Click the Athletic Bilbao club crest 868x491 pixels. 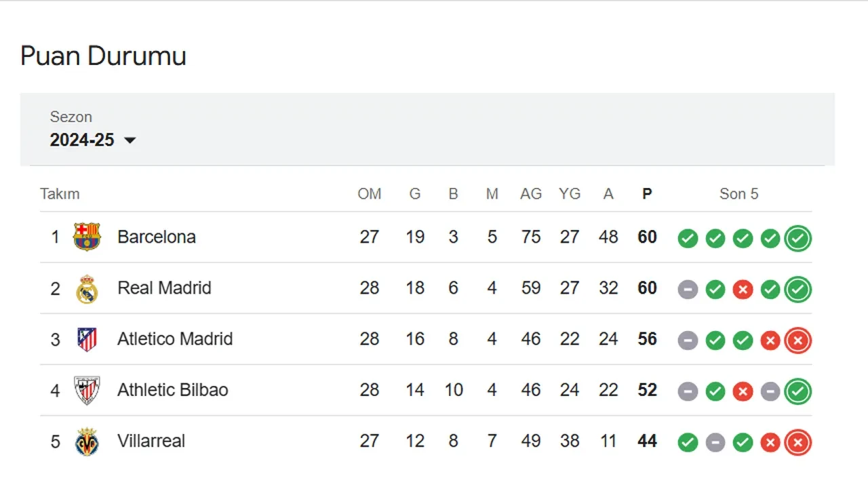click(x=87, y=390)
